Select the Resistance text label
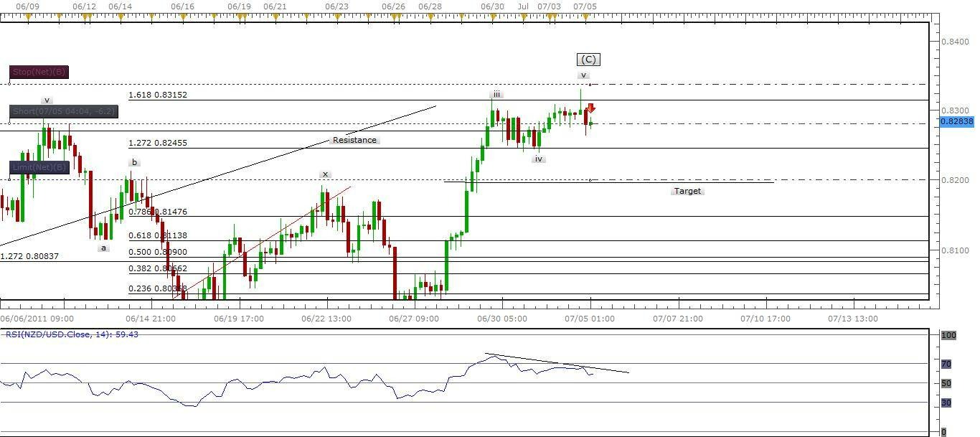This screenshot has height=437, width=980. (x=354, y=141)
